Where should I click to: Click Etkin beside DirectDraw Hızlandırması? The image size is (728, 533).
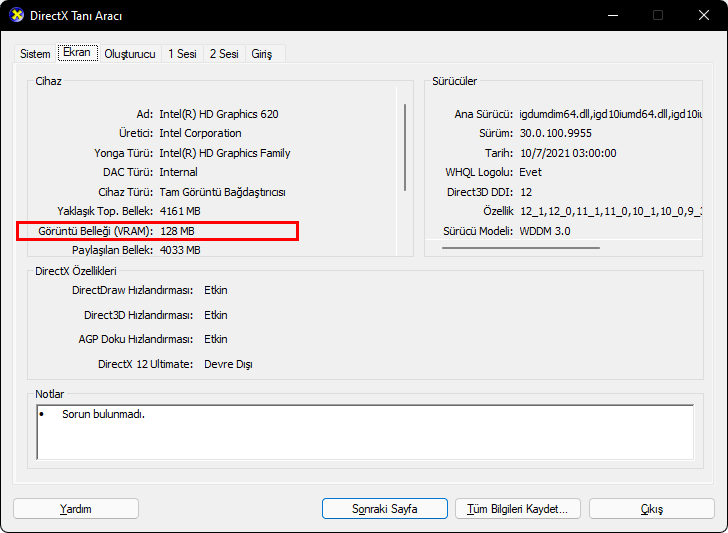216,290
